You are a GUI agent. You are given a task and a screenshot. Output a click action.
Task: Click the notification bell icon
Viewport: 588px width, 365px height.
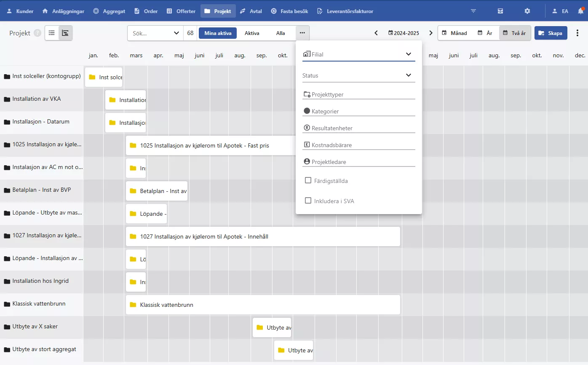[x=581, y=11]
